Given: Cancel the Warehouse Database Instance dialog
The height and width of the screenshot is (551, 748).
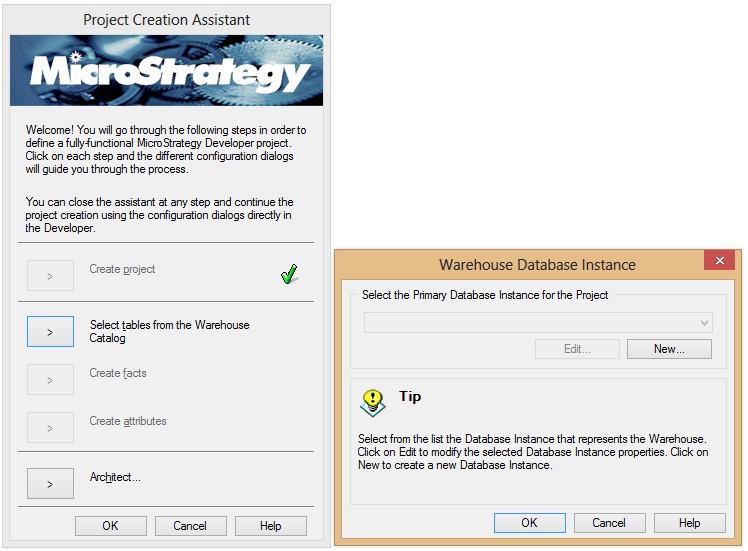Looking at the screenshot, I should (609, 523).
